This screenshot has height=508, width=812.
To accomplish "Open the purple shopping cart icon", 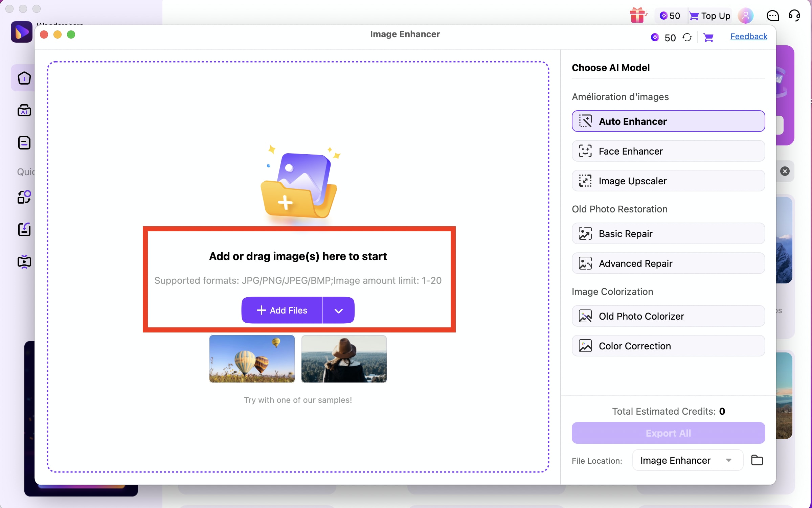I will 708,37.
